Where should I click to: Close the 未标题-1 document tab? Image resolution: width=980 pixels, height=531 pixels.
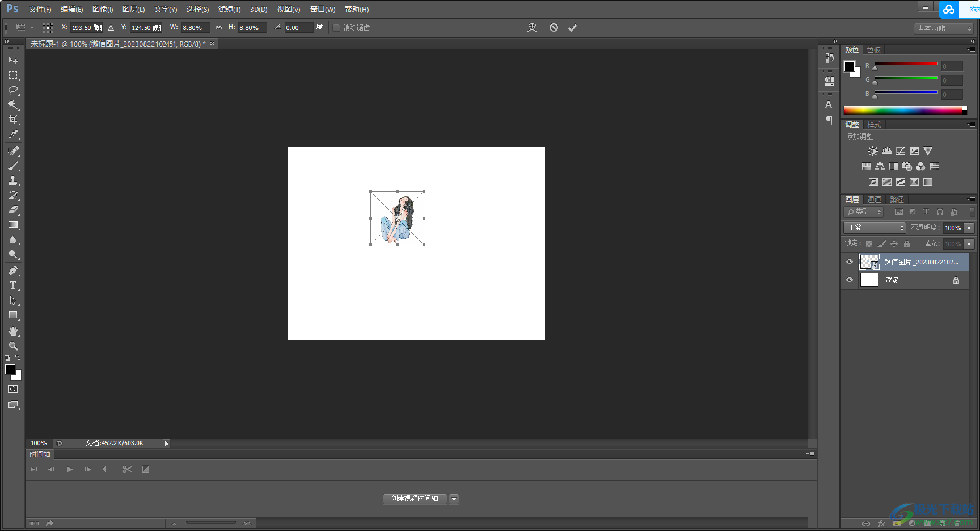point(212,44)
